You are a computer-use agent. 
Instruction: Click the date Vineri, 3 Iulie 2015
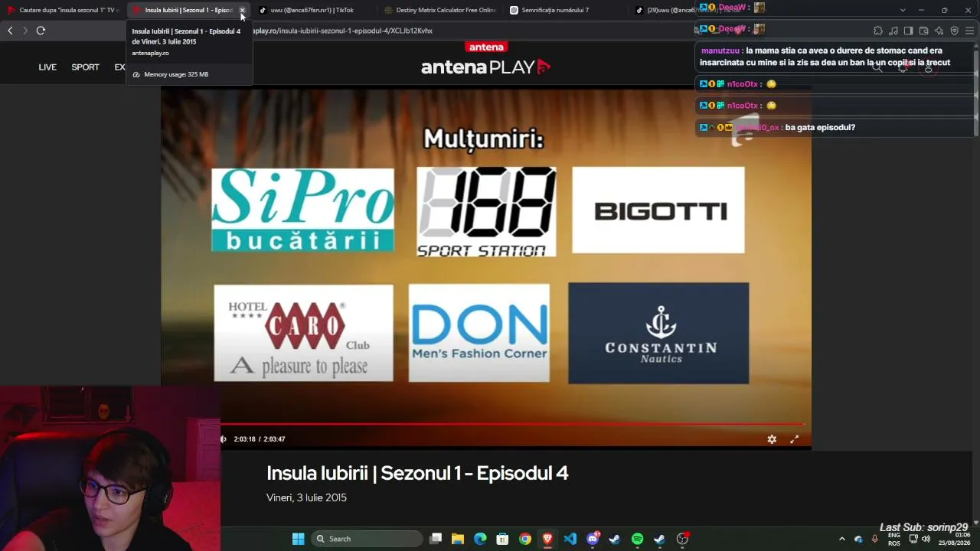point(306,497)
